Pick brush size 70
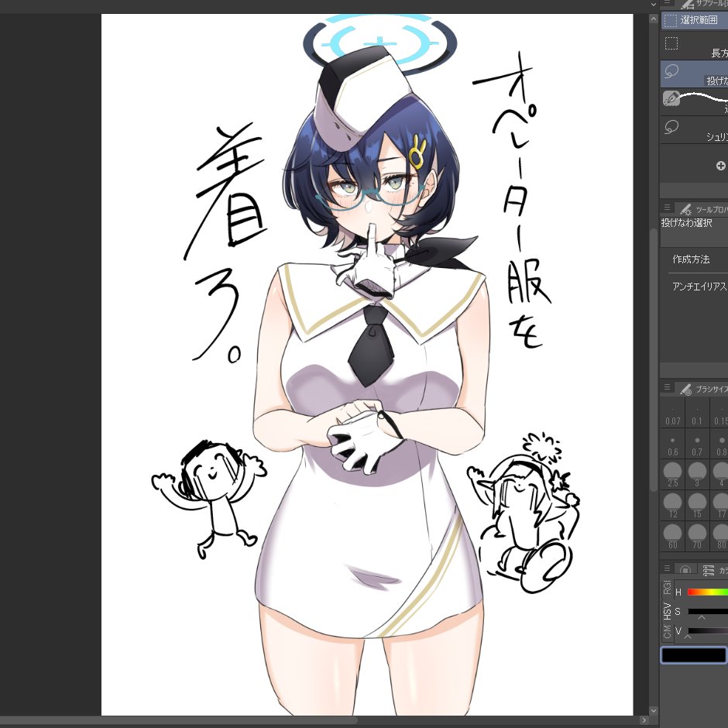 tap(697, 537)
